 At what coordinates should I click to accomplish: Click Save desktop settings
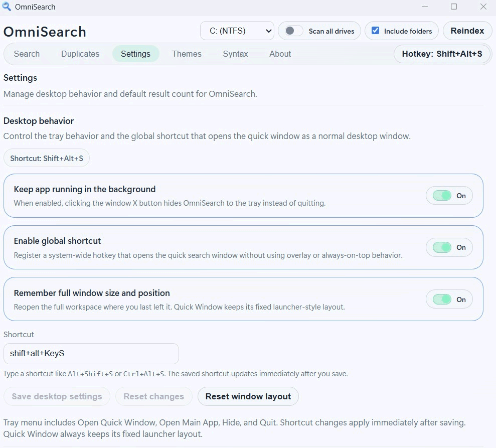pos(57,396)
